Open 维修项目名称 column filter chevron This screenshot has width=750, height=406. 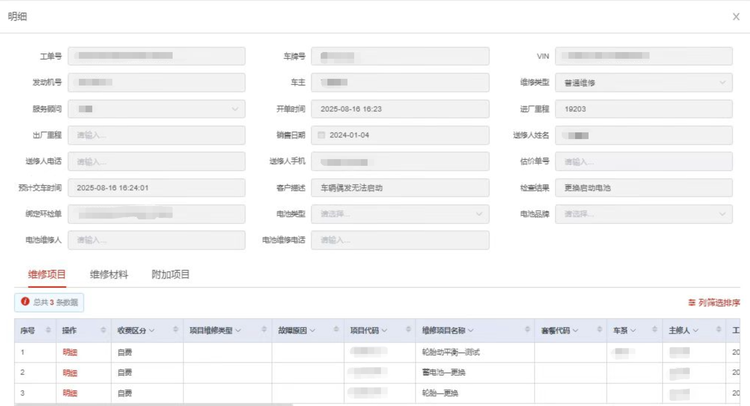pos(470,331)
